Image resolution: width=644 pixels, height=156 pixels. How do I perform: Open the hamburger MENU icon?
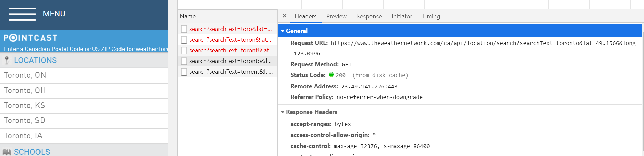[22, 14]
